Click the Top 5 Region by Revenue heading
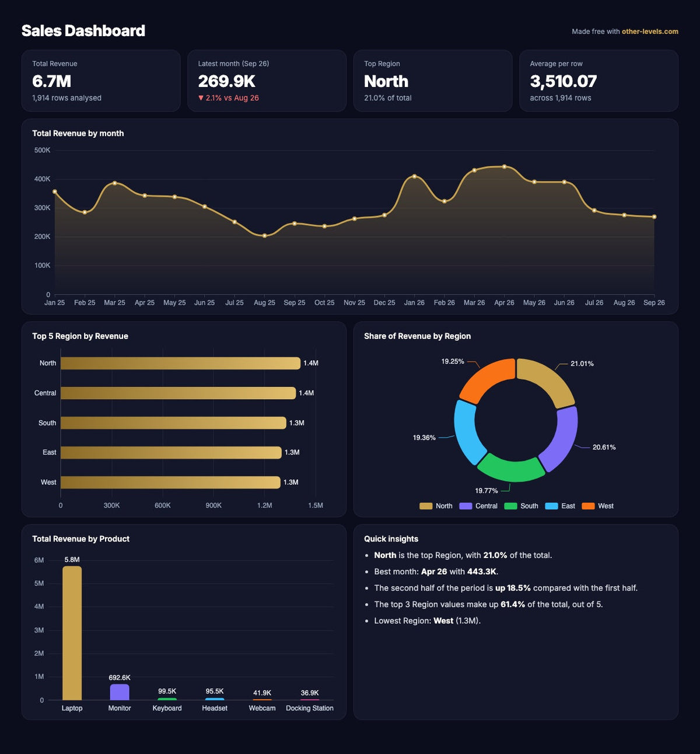Screen dimensions: 700x754 [x=80, y=336]
